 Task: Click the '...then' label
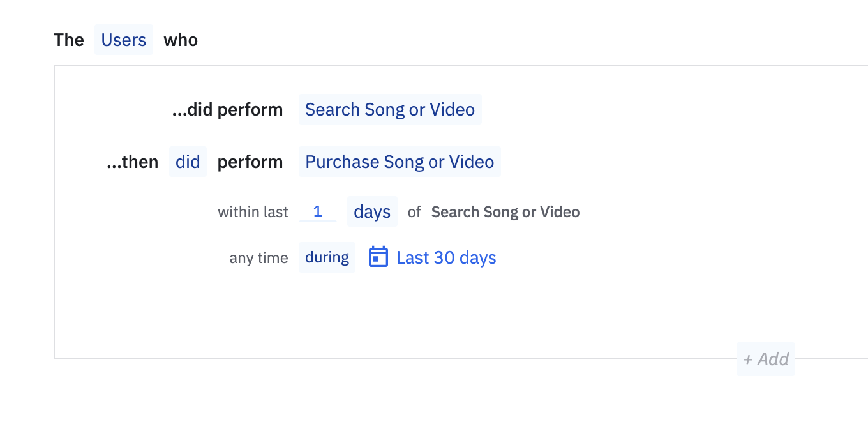pos(132,162)
